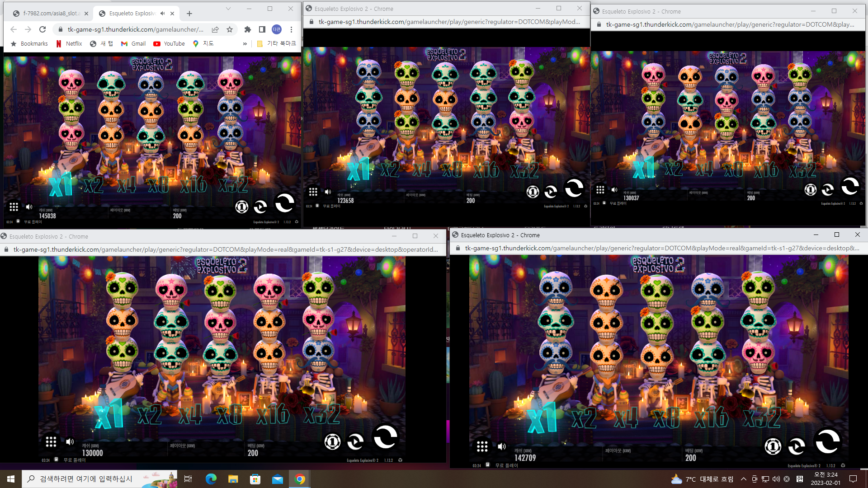
Task: Open Task View on the taskbar
Action: (188, 479)
